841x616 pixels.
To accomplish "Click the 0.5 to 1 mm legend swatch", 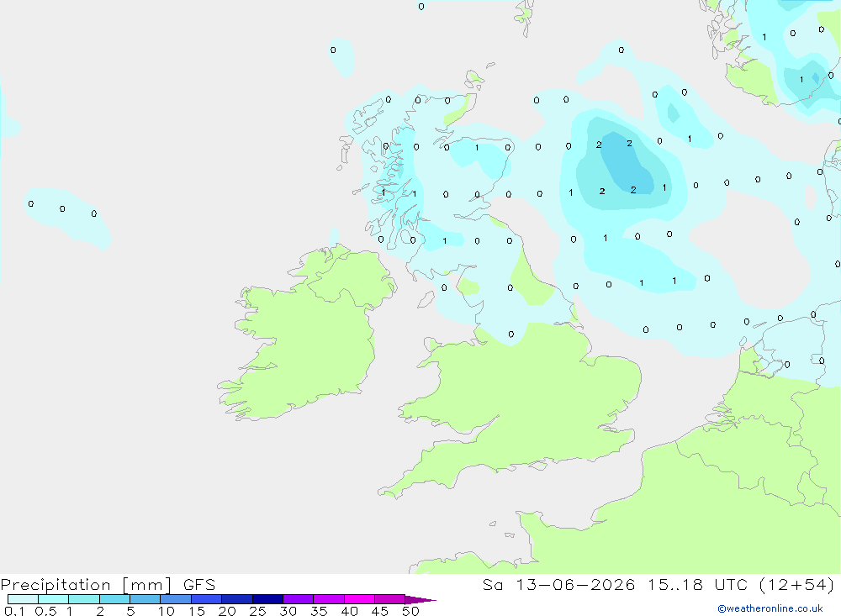I will [x=54, y=599].
